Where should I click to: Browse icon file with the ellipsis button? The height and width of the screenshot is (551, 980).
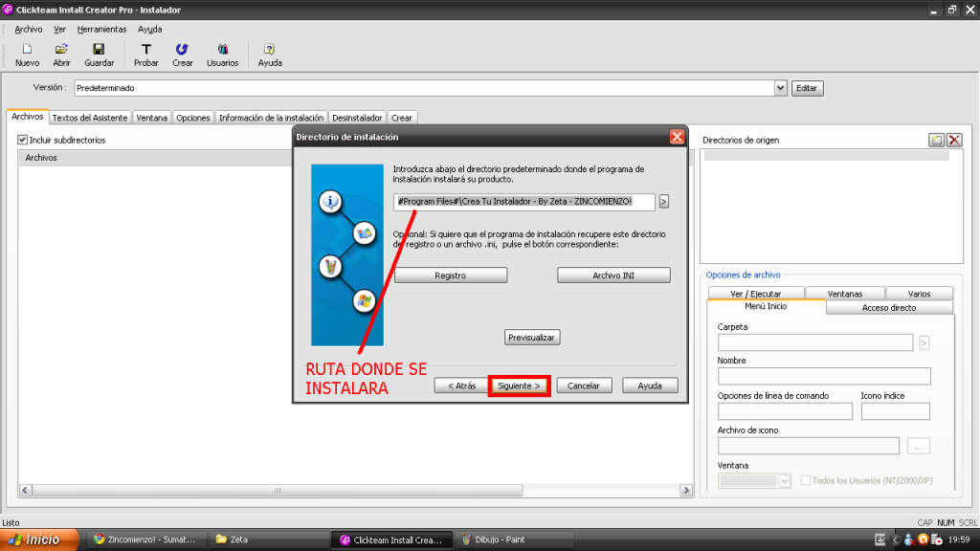pyautogui.click(x=918, y=446)
